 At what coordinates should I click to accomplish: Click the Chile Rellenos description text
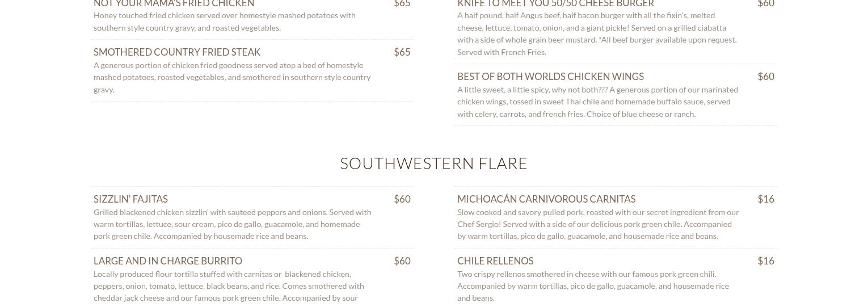593,286
